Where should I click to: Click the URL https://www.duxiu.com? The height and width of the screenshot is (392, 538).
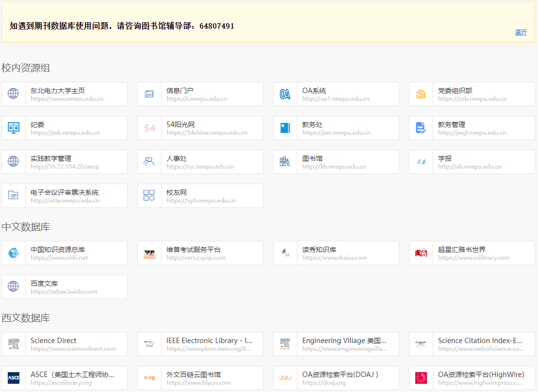(x=335, y=258)
